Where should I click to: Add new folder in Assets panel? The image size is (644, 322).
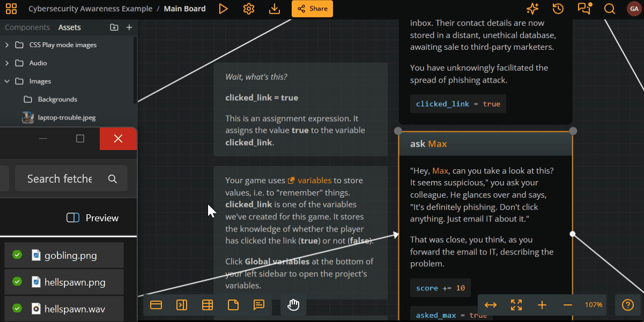(x=114, y=27)
